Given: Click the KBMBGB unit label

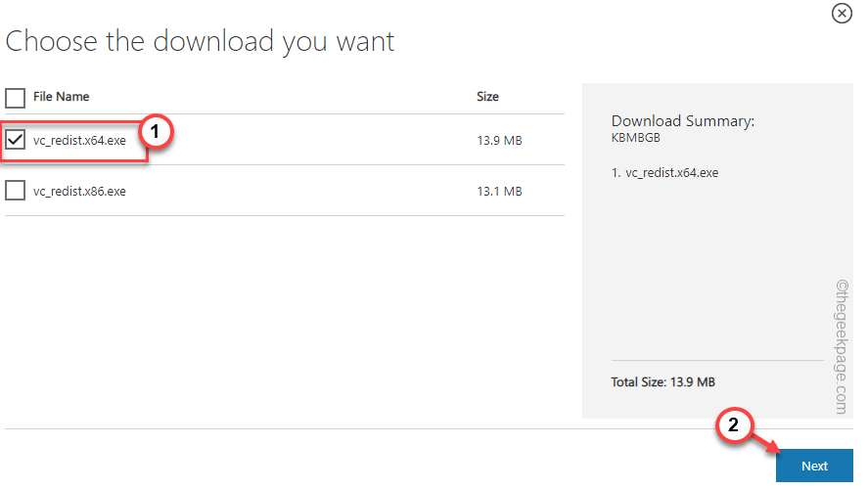Looking at the screenshot, I should click(x=633, y=138).
